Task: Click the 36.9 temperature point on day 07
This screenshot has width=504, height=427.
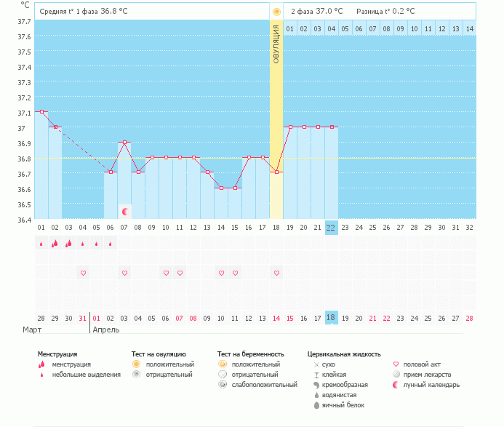Action: (x=124, y=143)
